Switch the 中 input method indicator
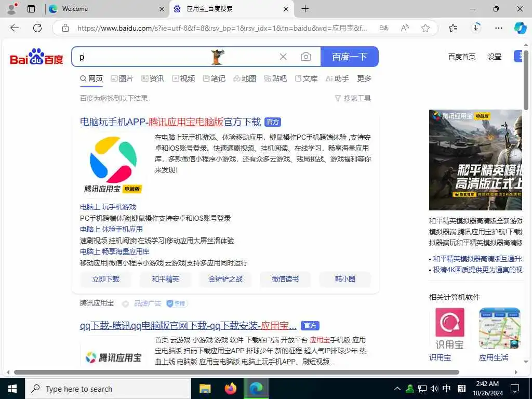This screenshot has width=532, height=399. (x=446, y=389)
